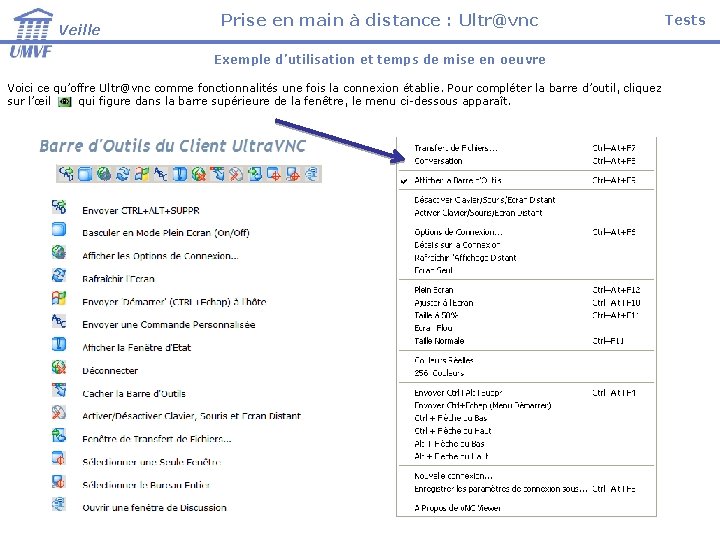Click the Abc custom command icon in the toolbar strip
Viewport: 720px width, 540px height.
[x=160, y=174]
